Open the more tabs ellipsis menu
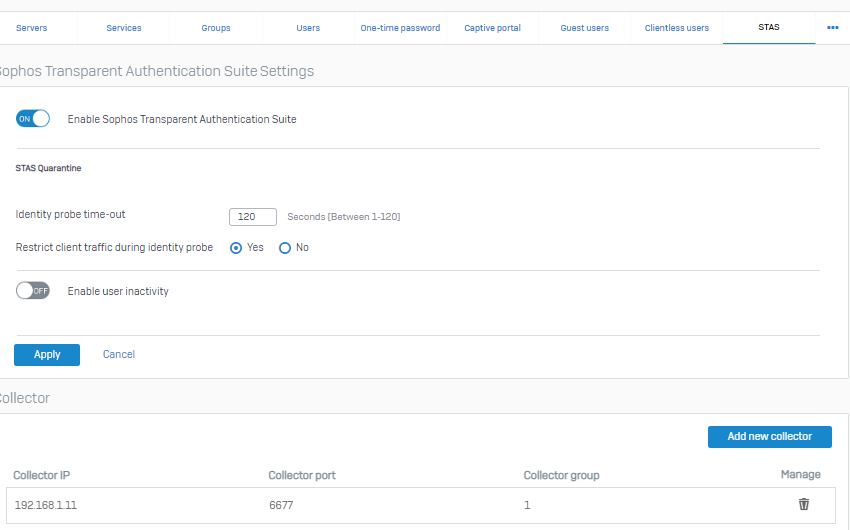The width and height of the screenshot is (850, 530). [833, 28]
